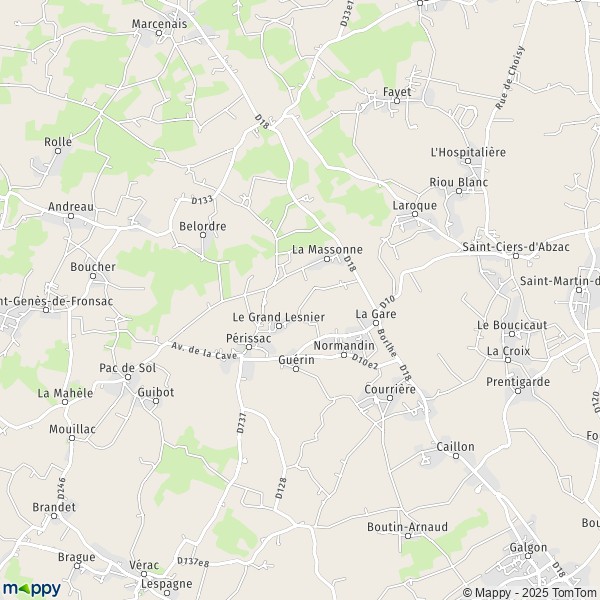This screenshot has width=600, height=600.
Task: Select the Périssac town marker
Action: (x=249, y=347)
